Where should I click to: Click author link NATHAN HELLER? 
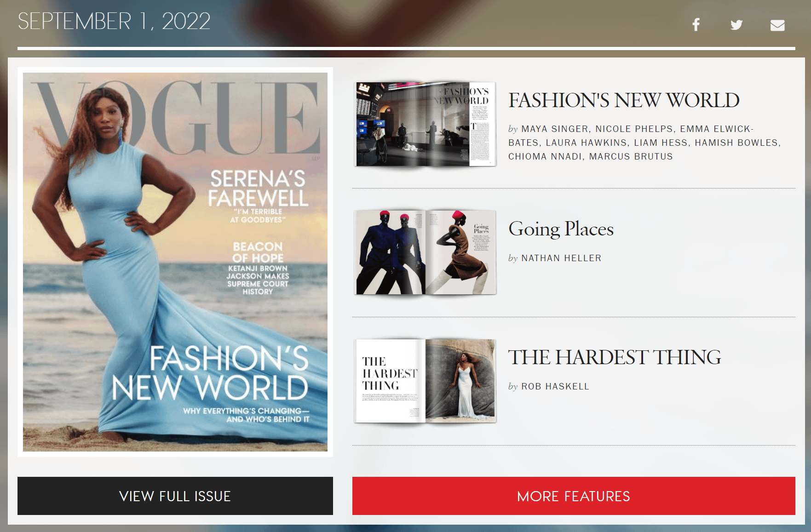[561, 258]
